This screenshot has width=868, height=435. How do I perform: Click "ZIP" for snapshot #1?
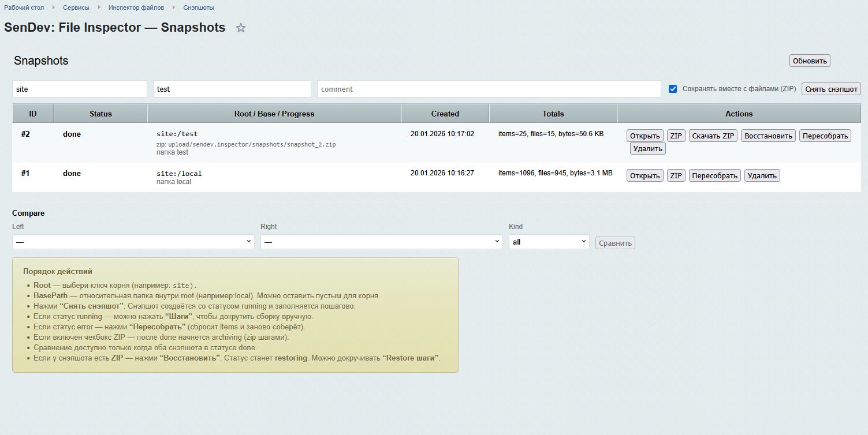point(676,175)
